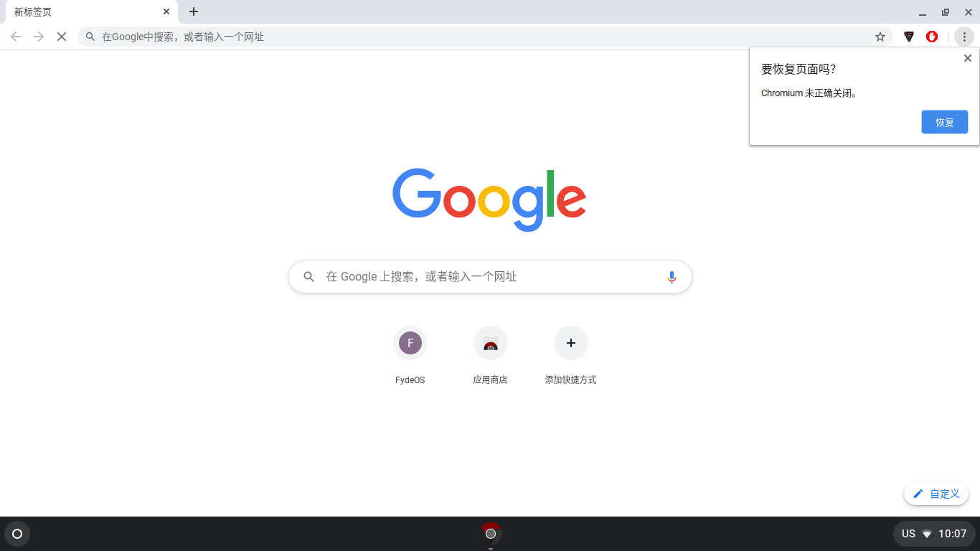This screenshot has width=980, height=551.
Task: Close the 新标签页 tab
Action: click(x=166, y=11)
